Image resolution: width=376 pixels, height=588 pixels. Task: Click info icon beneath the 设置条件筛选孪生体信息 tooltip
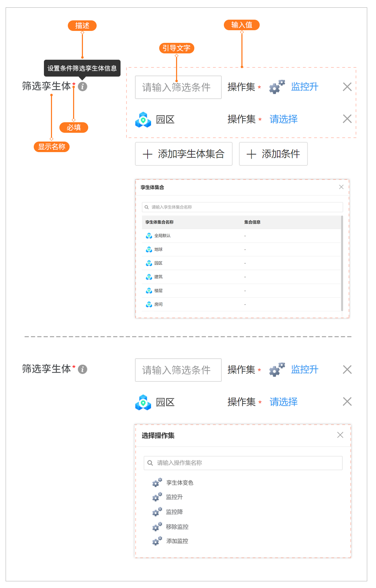(x=83, y=86)
